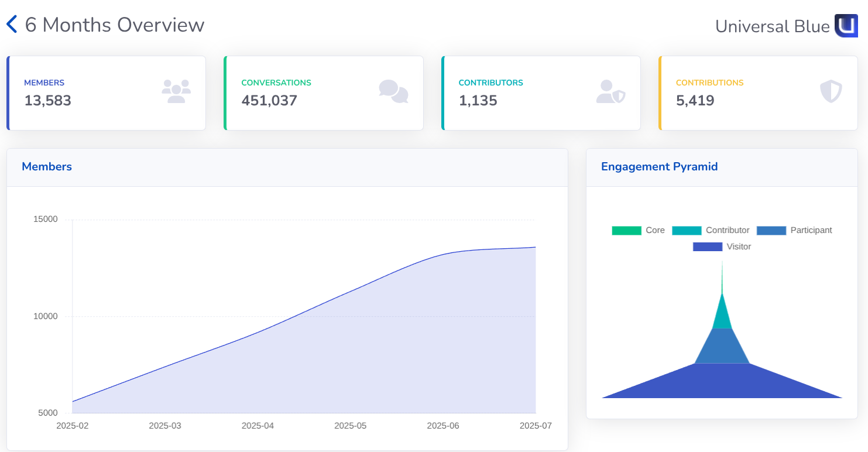Click the green Core color swatch

(x=626, y=231)
